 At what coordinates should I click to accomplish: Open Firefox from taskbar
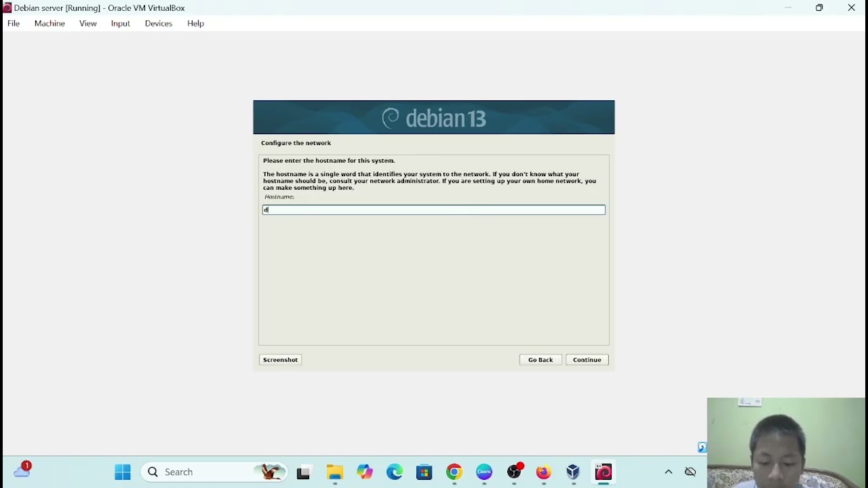click(544, 472)
